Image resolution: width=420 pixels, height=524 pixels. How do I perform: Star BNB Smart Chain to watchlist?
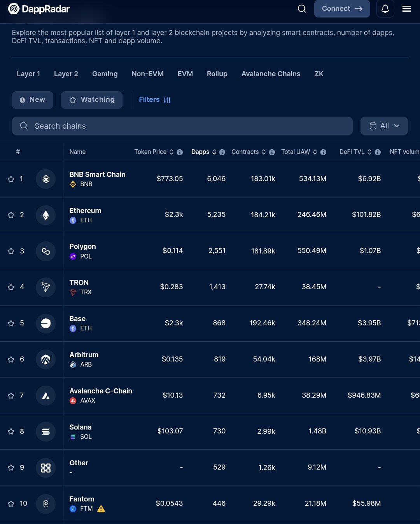tap(11, 179)
